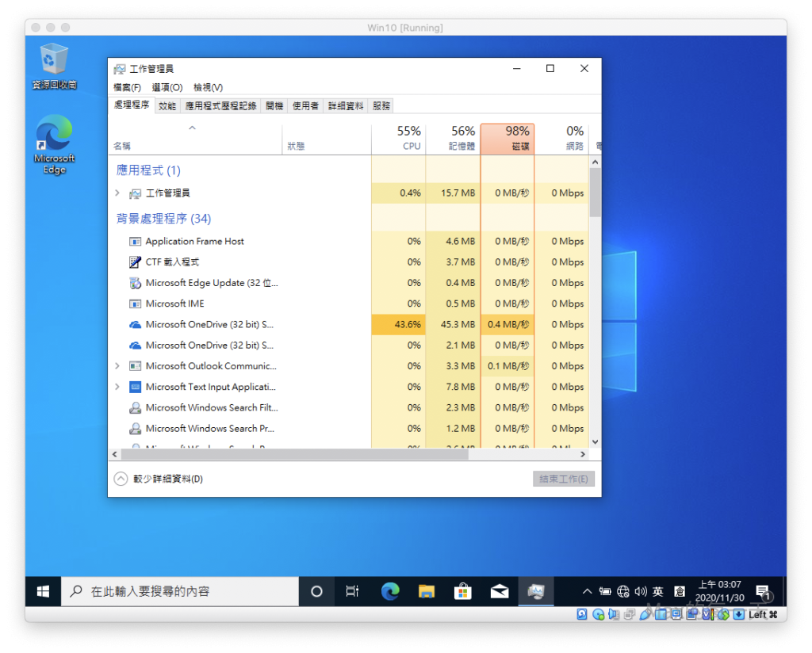Image resolution: width=812 pixels, height=653 pixels.
Task: Click the volume speaker tray icon
Action: coord(641,591)
